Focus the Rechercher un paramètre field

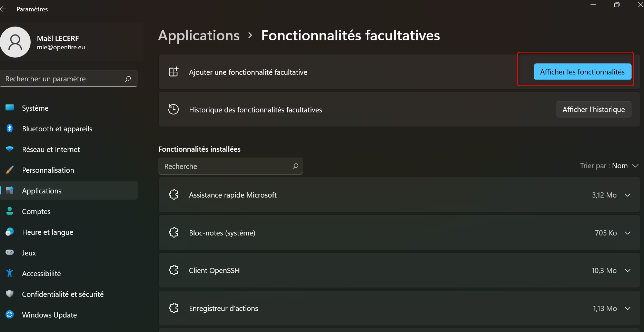click(69, 79)
